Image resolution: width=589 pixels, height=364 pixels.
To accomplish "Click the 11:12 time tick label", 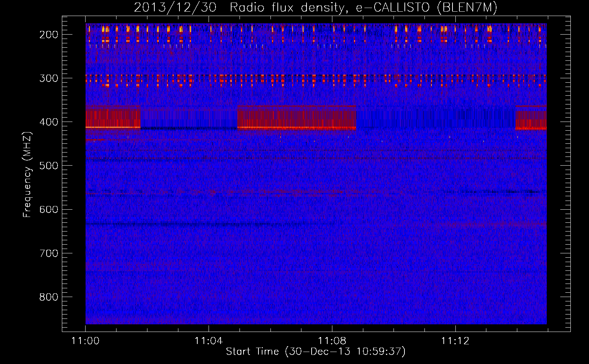I will click(x=455, y=341).
